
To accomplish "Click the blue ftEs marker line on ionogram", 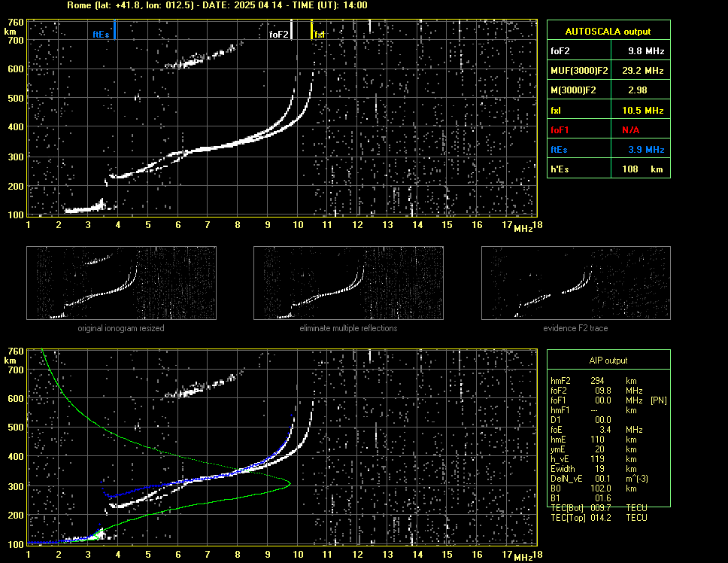I will (114, 29).
